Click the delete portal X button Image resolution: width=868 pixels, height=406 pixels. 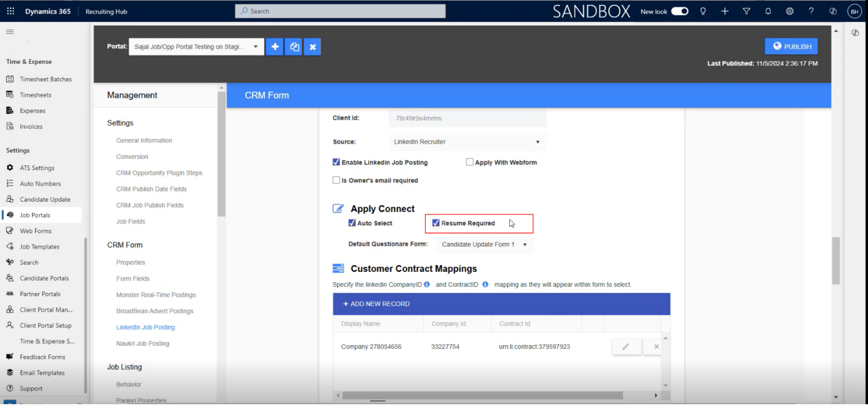click(x=312, y=47)
